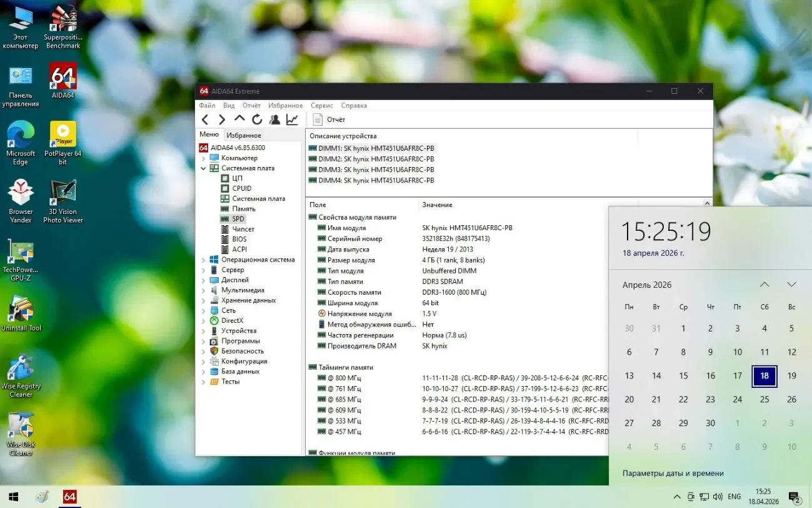Screen dimensions: 812x508
Task: Expand the Хранение данных tree node
Action: tap(203, 300)
